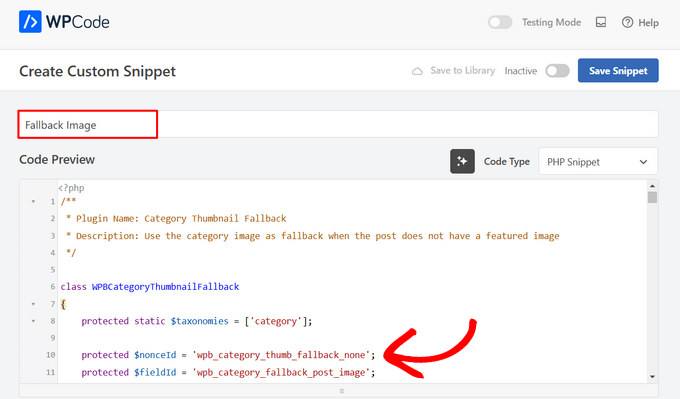Image resolution: width=680 pixels, height=399 pixels.
Task: Click the Save Snippet button
Action: (x=618, y=71)
